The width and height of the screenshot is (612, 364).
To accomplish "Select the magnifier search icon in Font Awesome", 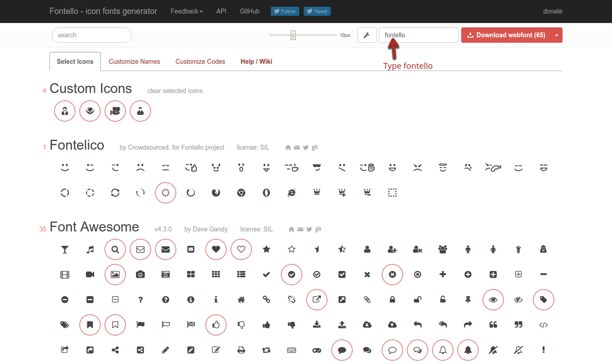I will pos(115,249).
